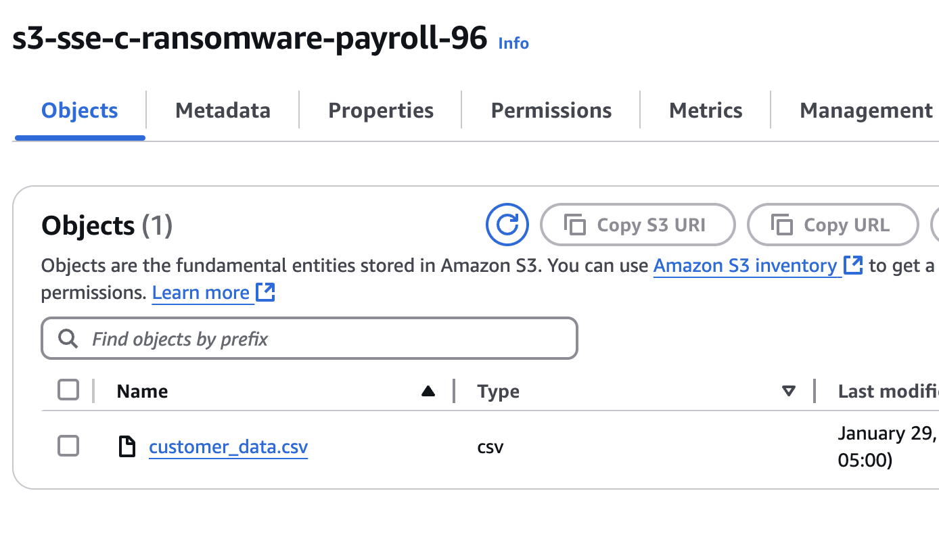
Task: Click the refresh objects icon button
Action: coord(507,224)
